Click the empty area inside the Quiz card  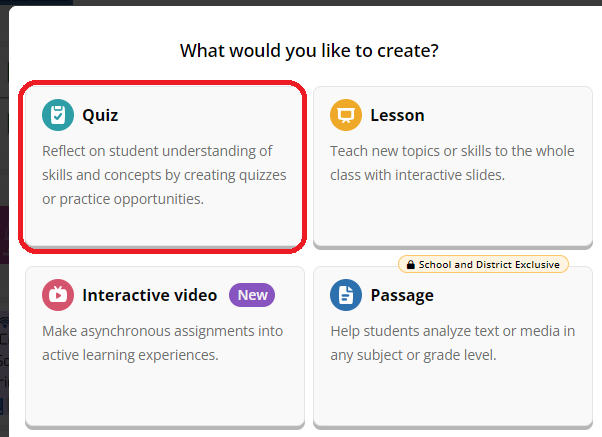click(x=164, y=226)
